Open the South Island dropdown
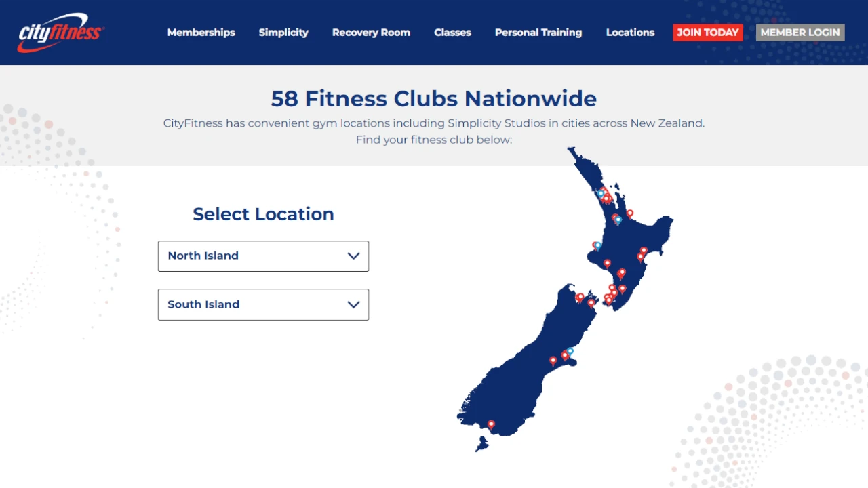 pyautogui.click(x=263, y=304)
